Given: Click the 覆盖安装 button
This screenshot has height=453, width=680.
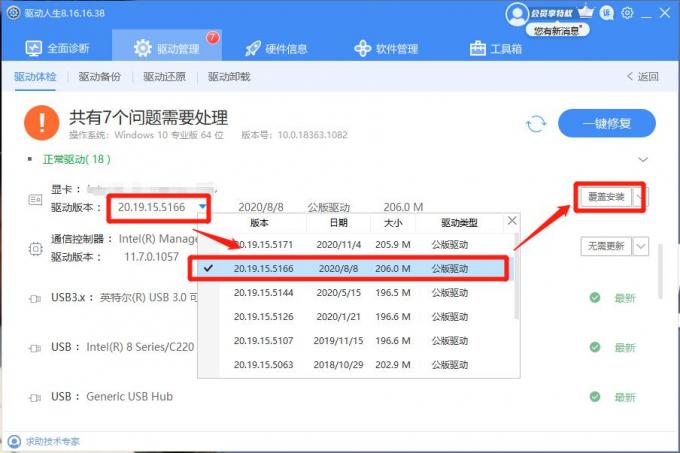Looking at the screenshot, I should [x=606, y=197].
